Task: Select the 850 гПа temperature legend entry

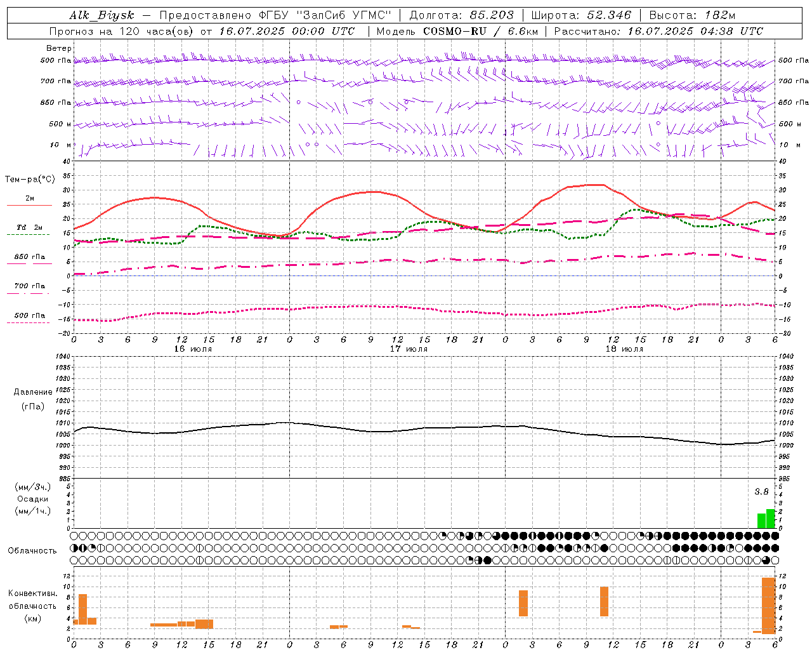Action: click(x=29, y=257)
